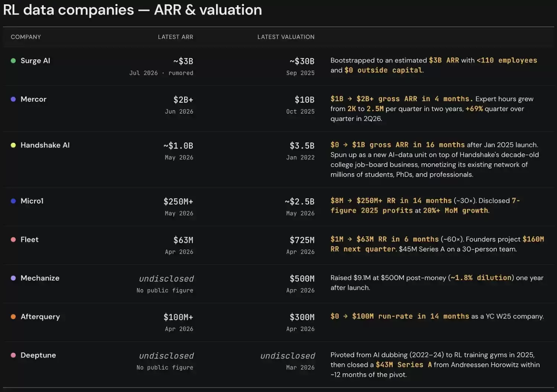Click the blue dot next to Micro1

point(13,201)
